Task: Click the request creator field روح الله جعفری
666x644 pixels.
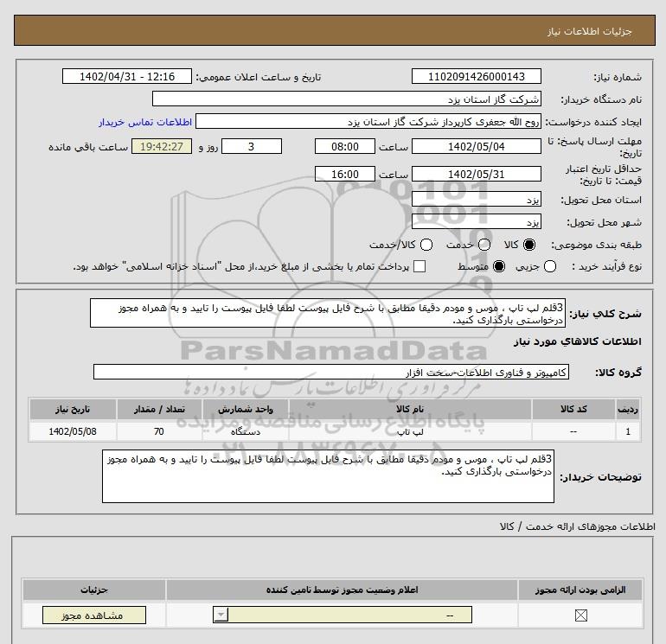Action: 368,122
